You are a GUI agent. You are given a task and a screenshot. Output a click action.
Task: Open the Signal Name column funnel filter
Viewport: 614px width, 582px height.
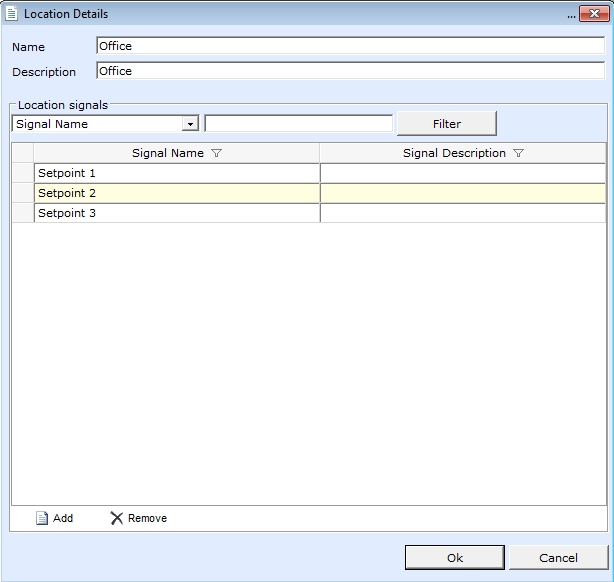point(217,153)
